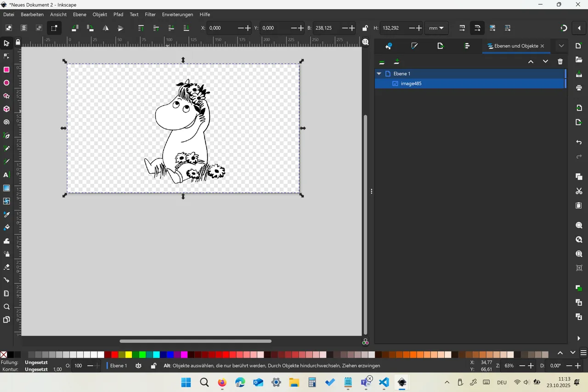Toggle layers-only view in the panel
The width and height of the screenshot is (588, 392).
pos(382,62)
